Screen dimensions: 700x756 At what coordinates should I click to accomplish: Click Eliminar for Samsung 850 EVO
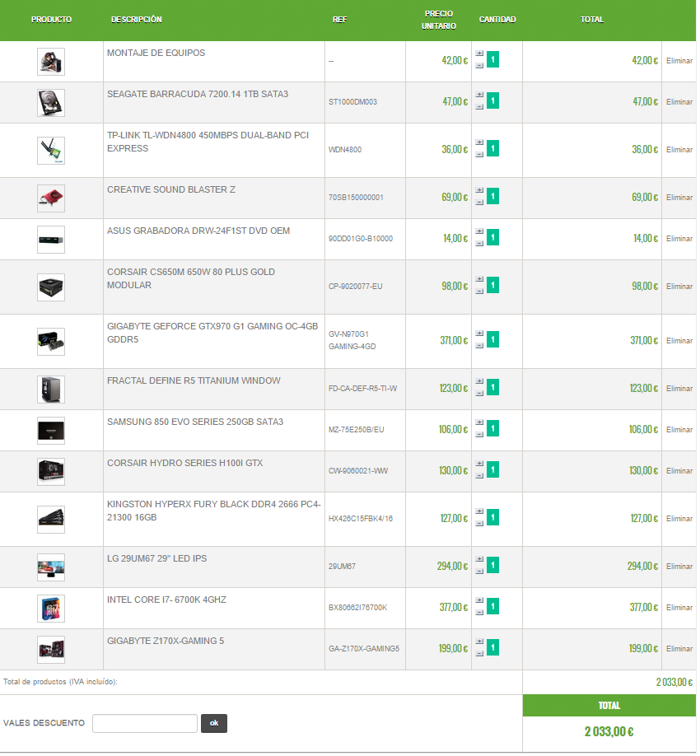pos(679,430)
